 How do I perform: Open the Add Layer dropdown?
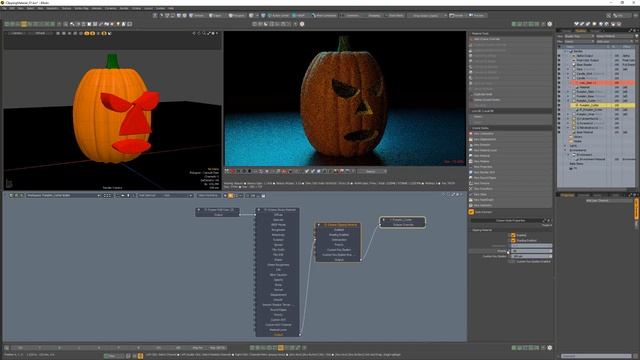click(x=614, y=41)
